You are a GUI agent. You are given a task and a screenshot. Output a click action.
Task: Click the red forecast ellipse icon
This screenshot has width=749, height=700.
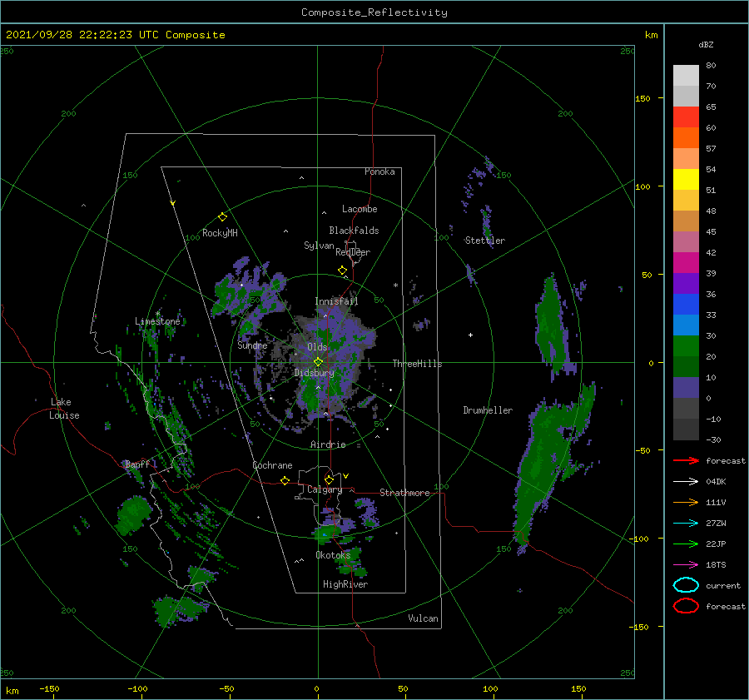point(686,606)
